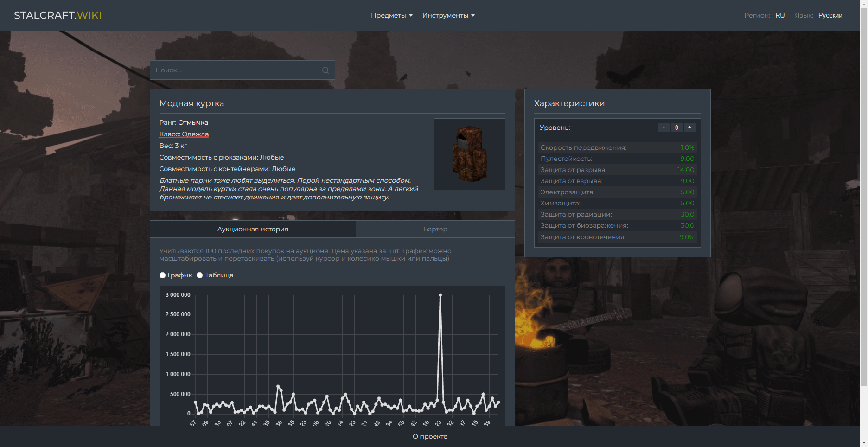868x447 pixels.
Task: Click Класс: Одежда text
Action: pyautogui.click(x=184, y=134)
